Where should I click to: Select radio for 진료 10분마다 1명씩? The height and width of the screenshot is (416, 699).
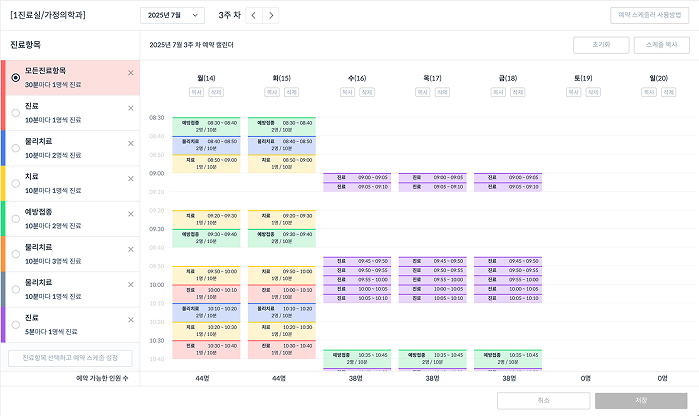point(15,113)
